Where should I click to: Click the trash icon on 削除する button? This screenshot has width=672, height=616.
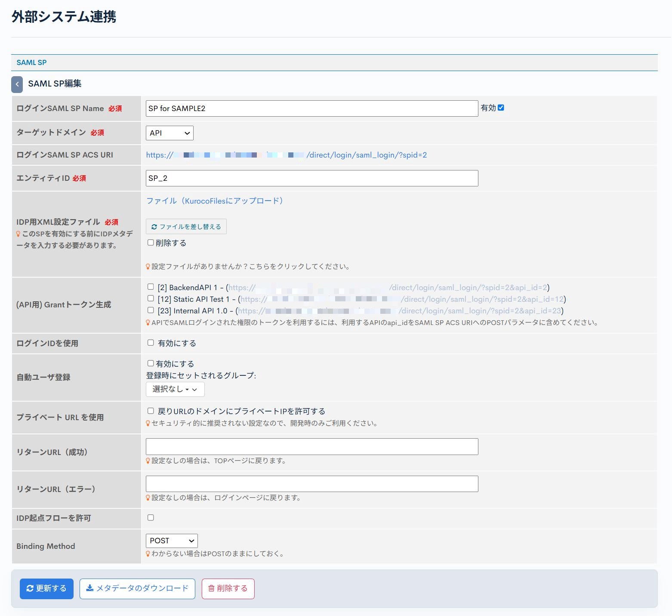pos(211,588)
